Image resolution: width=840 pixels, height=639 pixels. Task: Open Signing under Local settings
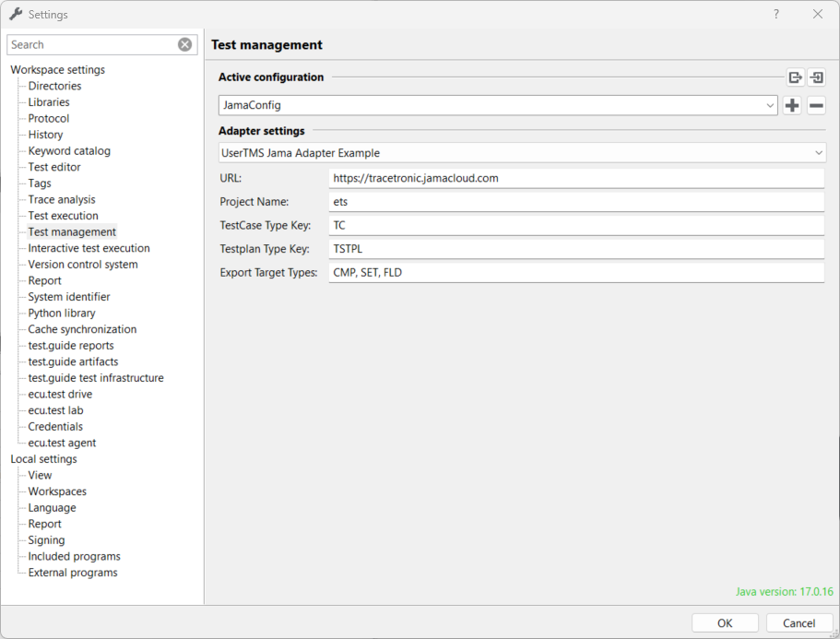point(46,540)
